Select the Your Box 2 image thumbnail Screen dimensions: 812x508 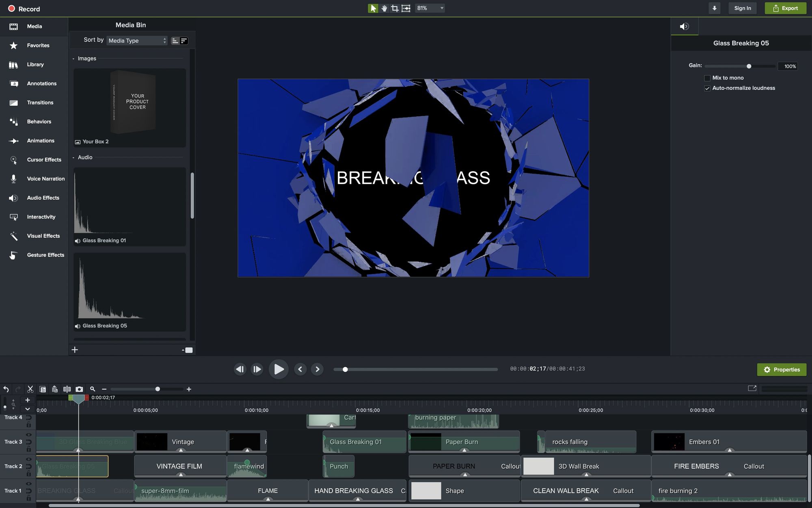[130, 108]
